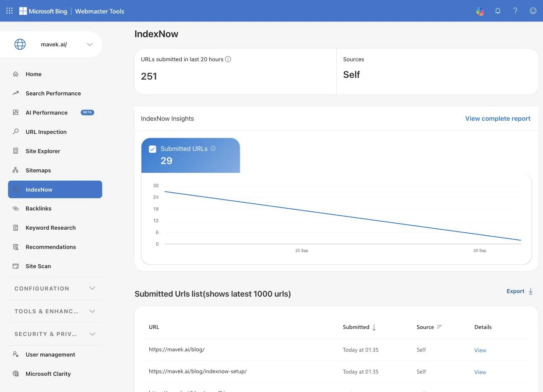Click the Home house icon
543x392 pixels.
pos(16,74)
